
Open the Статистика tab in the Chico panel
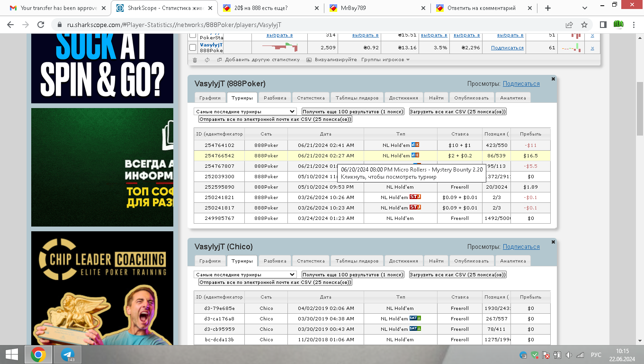coord(311,261)
